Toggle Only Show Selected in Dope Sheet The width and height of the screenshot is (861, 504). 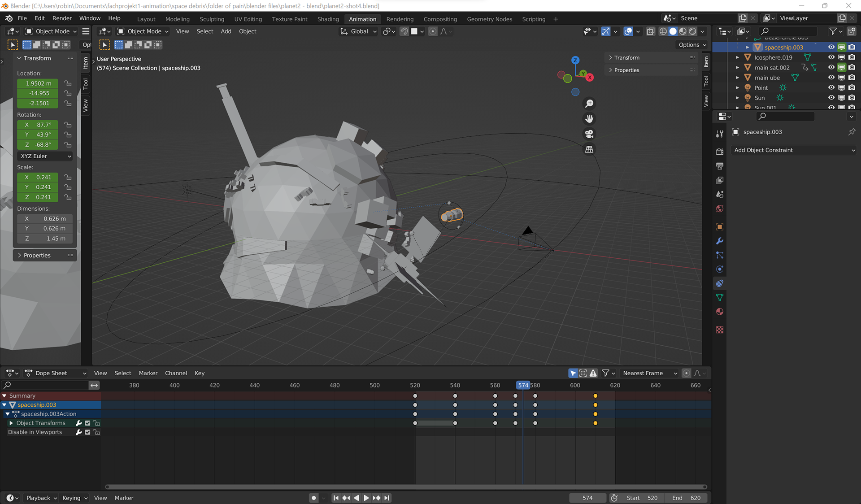(x=573, y=373)
